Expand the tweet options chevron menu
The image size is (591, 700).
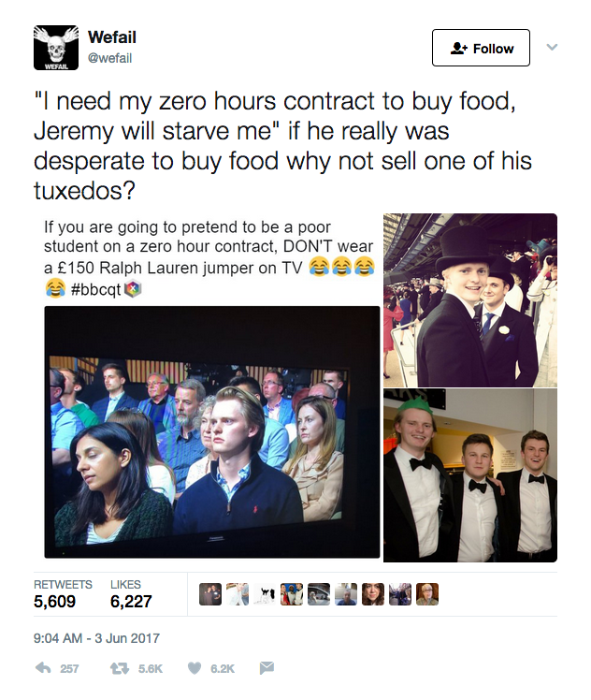(x=552, y=47)
